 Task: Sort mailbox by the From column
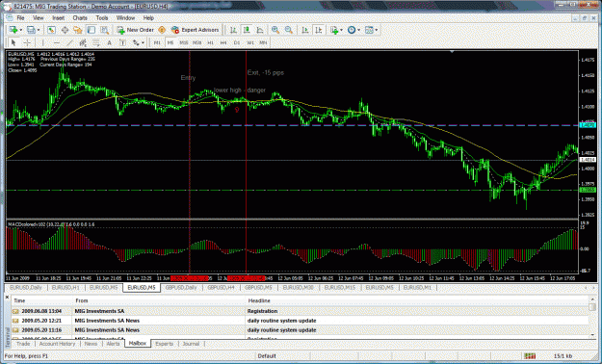159,300
